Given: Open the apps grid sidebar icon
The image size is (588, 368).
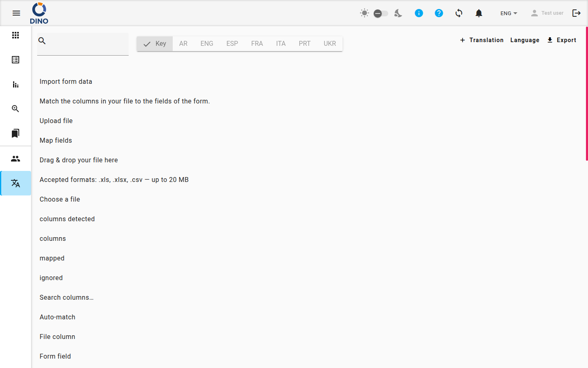Looking at the screenshot, I should pyautogui.click(x=16, y=35).
